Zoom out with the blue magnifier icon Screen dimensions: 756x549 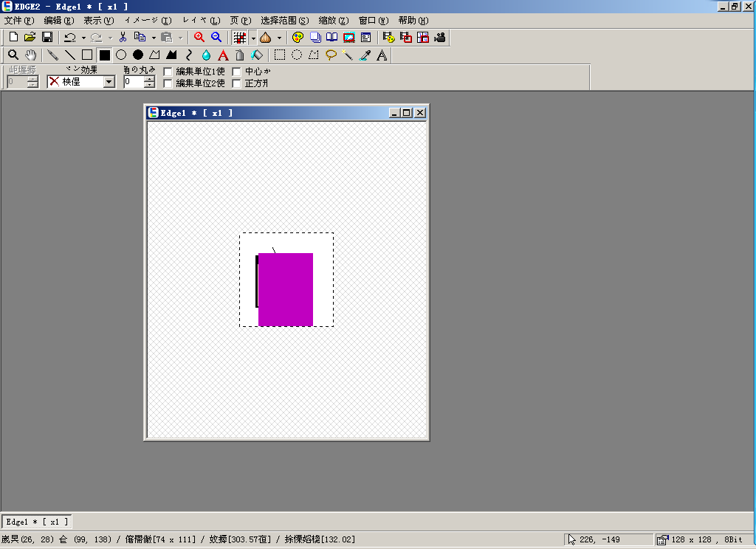216,37
